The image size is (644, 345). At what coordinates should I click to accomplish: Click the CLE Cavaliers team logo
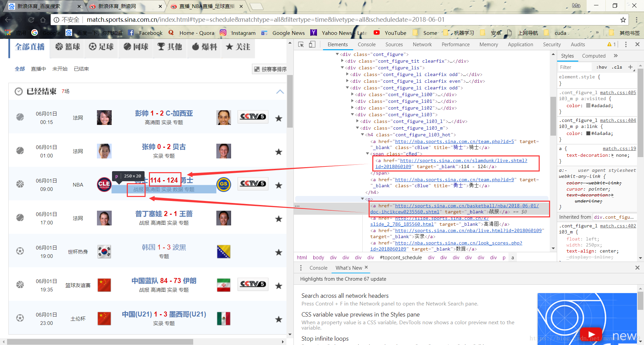104,185
